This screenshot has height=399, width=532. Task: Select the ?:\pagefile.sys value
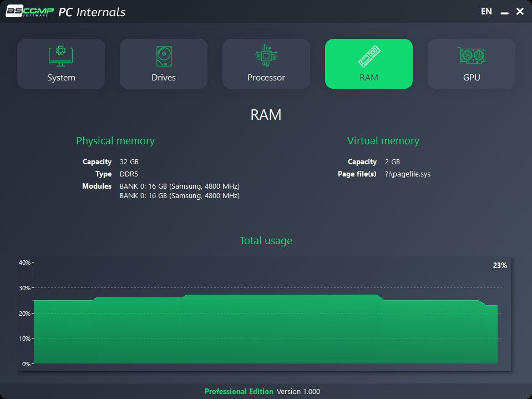coord(408,174)
